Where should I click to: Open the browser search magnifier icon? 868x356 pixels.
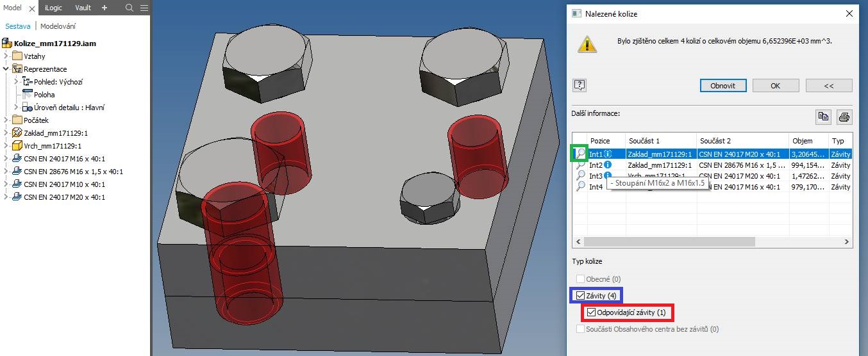pyautogui.click(x=129, y=8)
